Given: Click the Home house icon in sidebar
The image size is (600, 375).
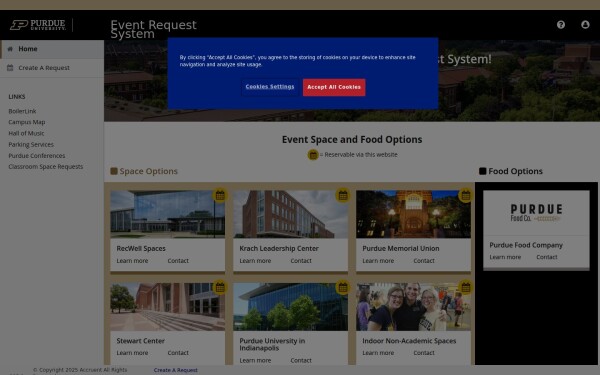Looking at the screenshot, I should click(10, 49).
